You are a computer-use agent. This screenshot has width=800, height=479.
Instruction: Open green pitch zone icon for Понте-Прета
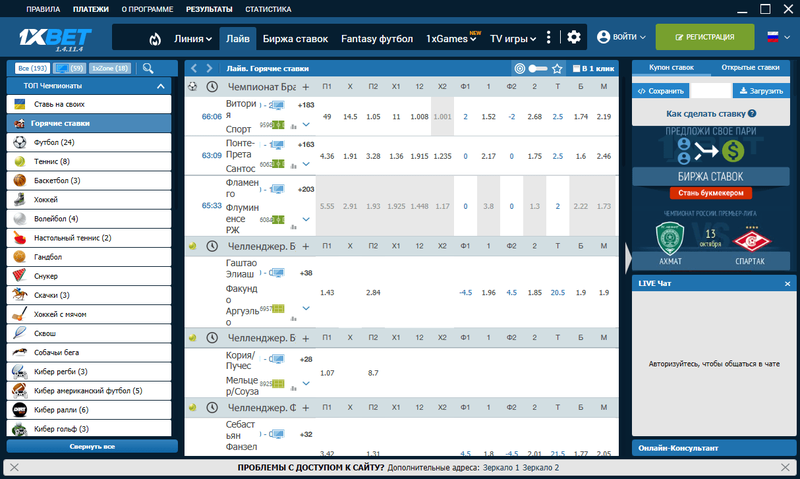coord(278,164)
